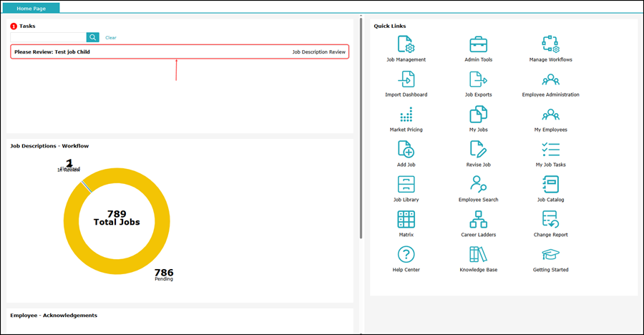
Task: Click the Revise Job icon
Action: (478, 149)
